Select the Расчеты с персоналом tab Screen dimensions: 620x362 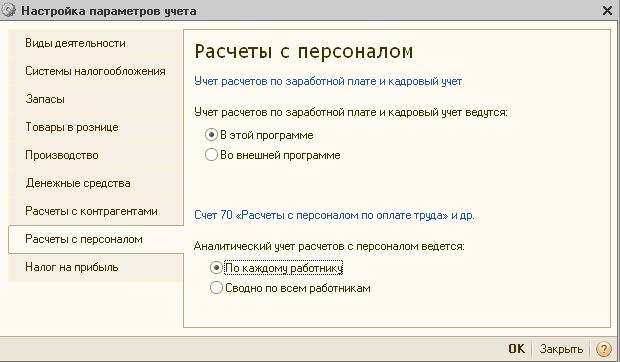[x=96, y=239]
